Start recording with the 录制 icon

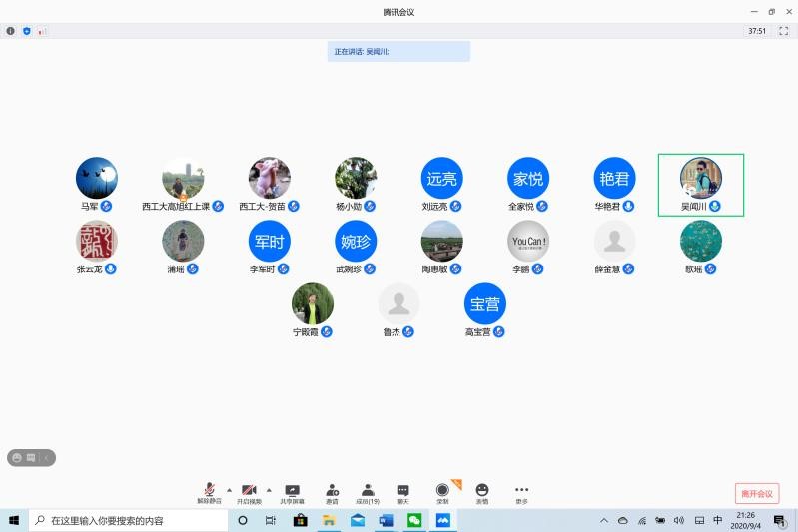pyautogui.click(x=442, y=490)
